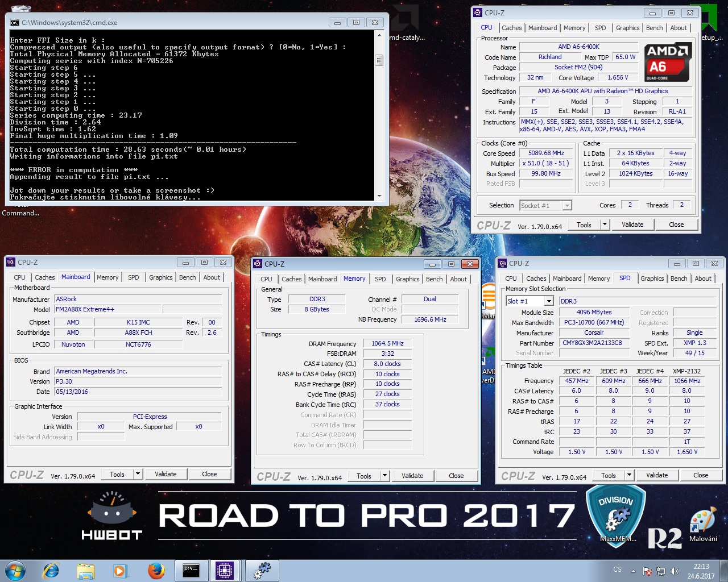Select Caches tab in top CPU-Z window
This screenshot has width=728, height=582.
pos(511,28)
